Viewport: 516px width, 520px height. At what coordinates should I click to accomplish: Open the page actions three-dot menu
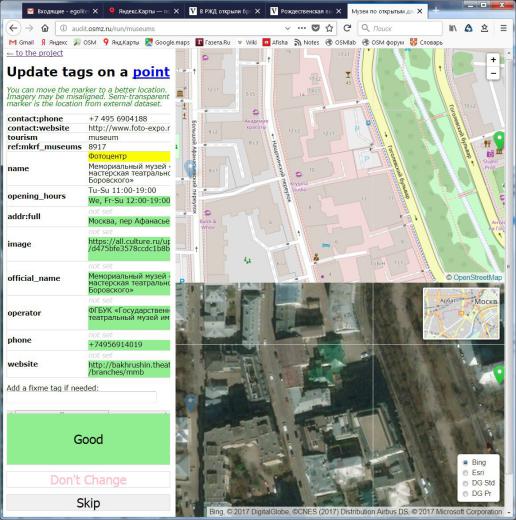[302, 28]
